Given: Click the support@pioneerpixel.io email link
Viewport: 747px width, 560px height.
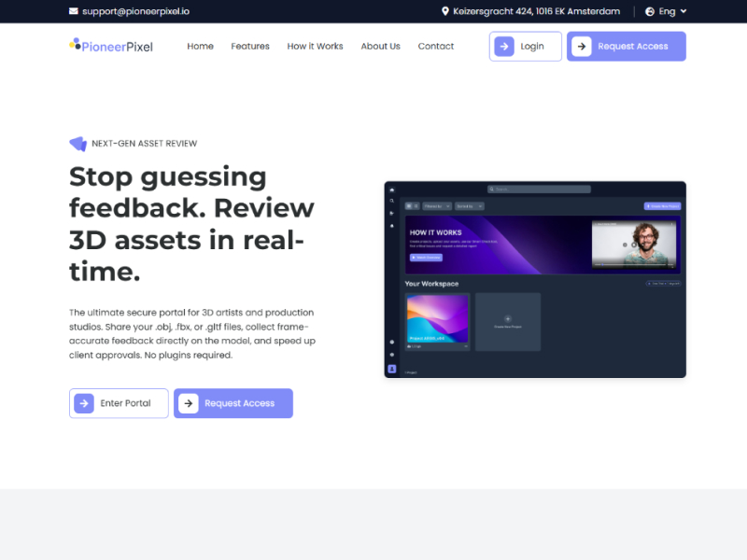Looking at the screenshot, I should [135, 11].
